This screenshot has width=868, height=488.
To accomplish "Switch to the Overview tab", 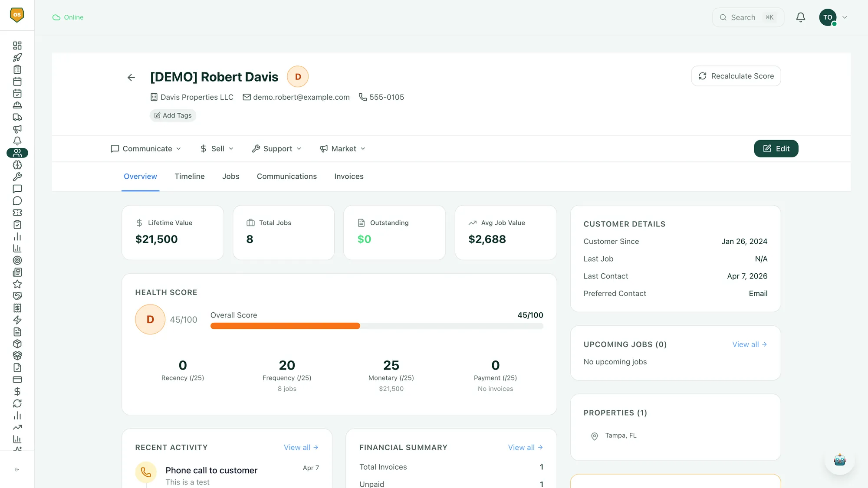I will (140, 177).
